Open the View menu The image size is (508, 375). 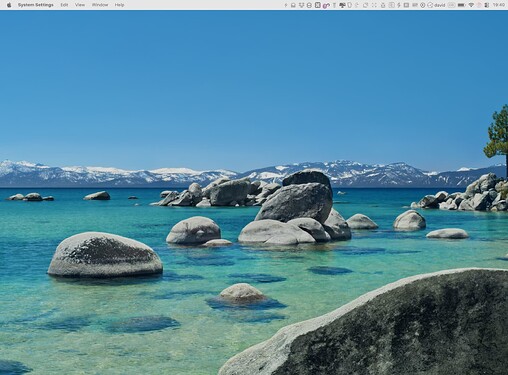80,5
